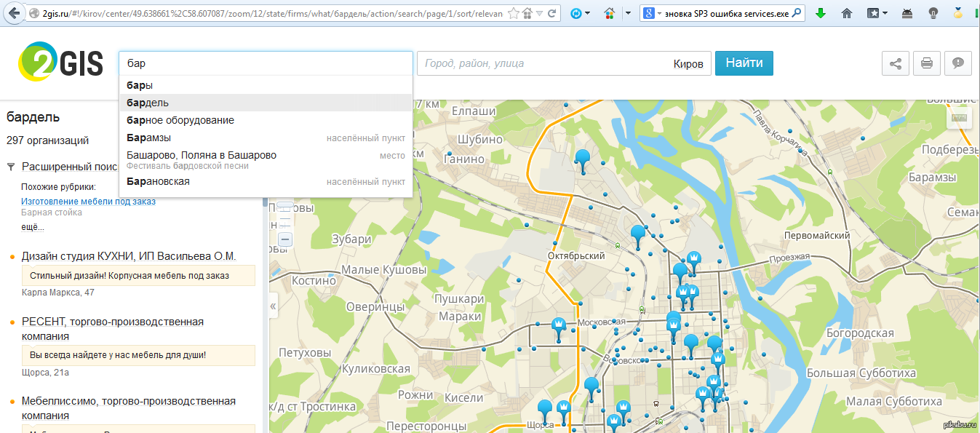Open the feedback speech bubble icon
Image resolution: width=980 pixels, height=433 pixels.
click(958, 63)
